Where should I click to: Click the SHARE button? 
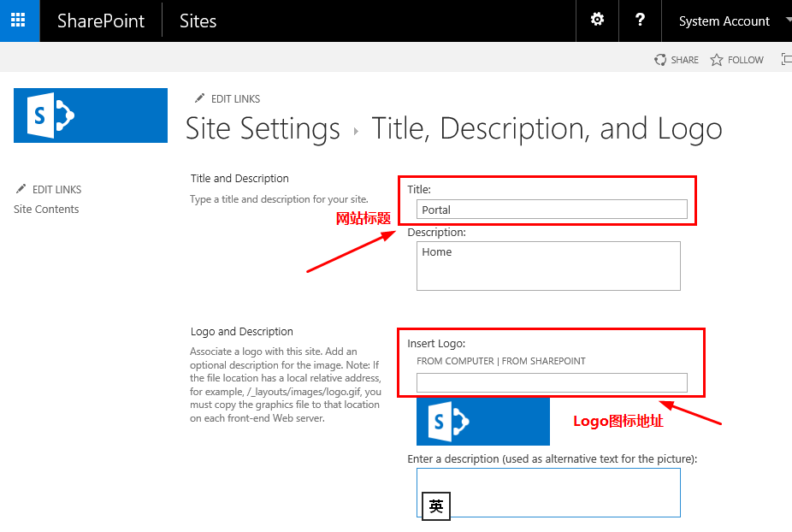[x=677, y=60]
